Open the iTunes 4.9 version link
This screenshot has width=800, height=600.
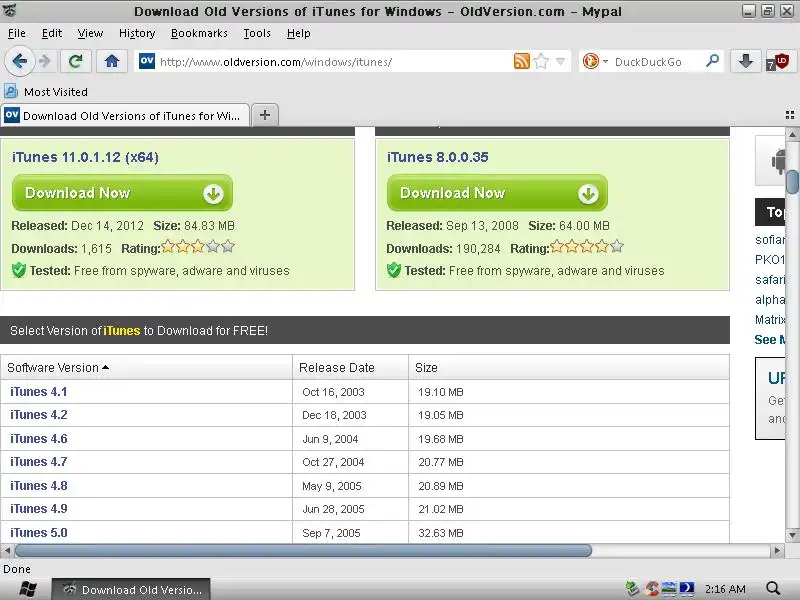coord(39,509)
